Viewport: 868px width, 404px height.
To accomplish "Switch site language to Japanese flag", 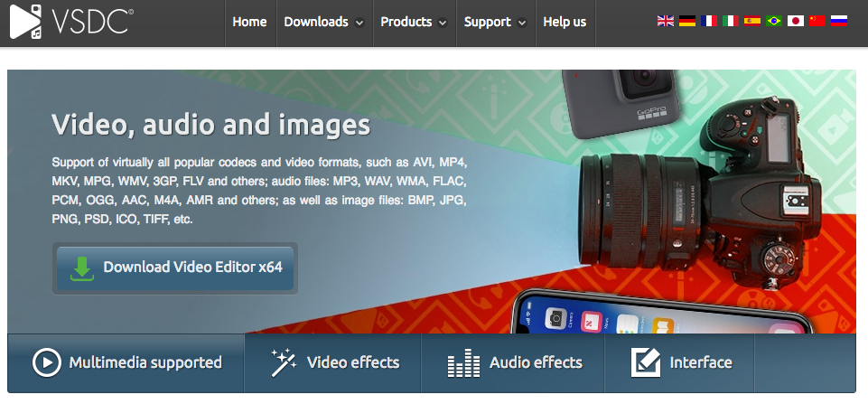I will 796,21.
